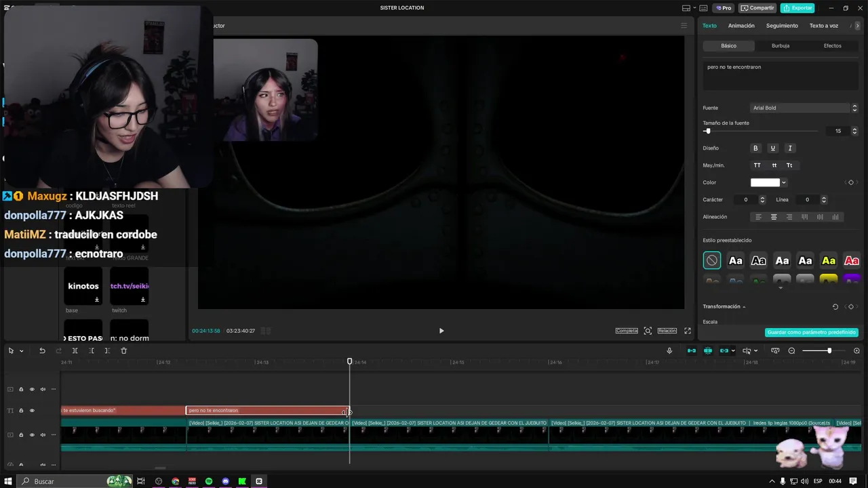868x488 pixels.
Task: Adjust the font size slider
Action: (x=708, y=131)
